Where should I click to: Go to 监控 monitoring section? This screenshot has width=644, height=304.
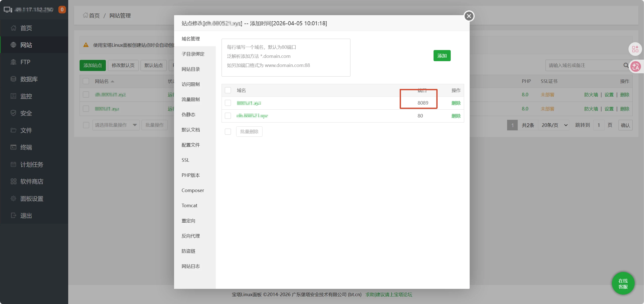26,96
